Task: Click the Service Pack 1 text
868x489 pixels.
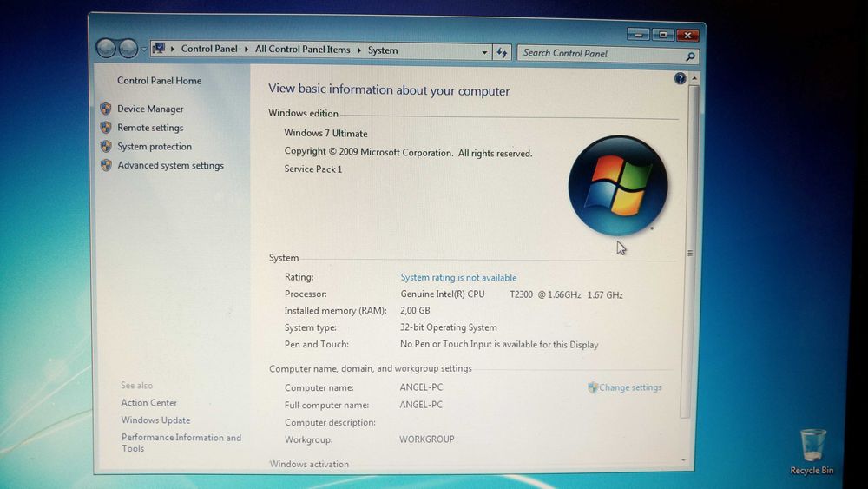Action: pyautogui.click(x=312, y=169)
